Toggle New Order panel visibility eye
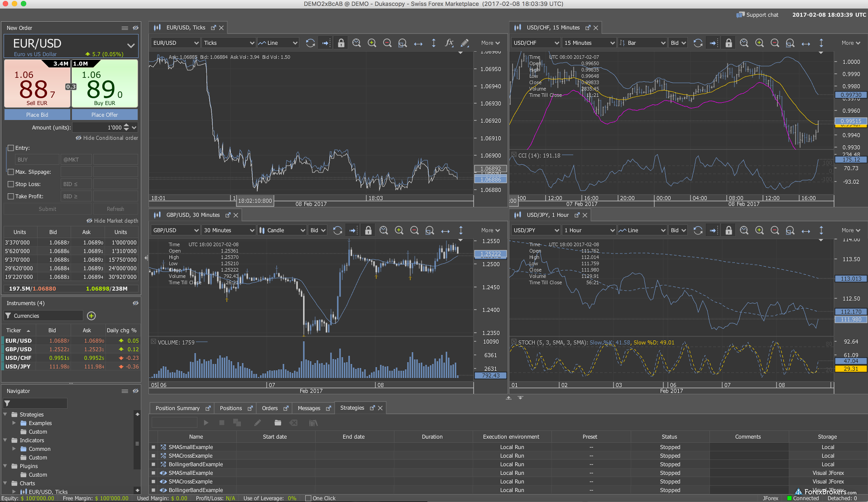 (x=135, y=28)
